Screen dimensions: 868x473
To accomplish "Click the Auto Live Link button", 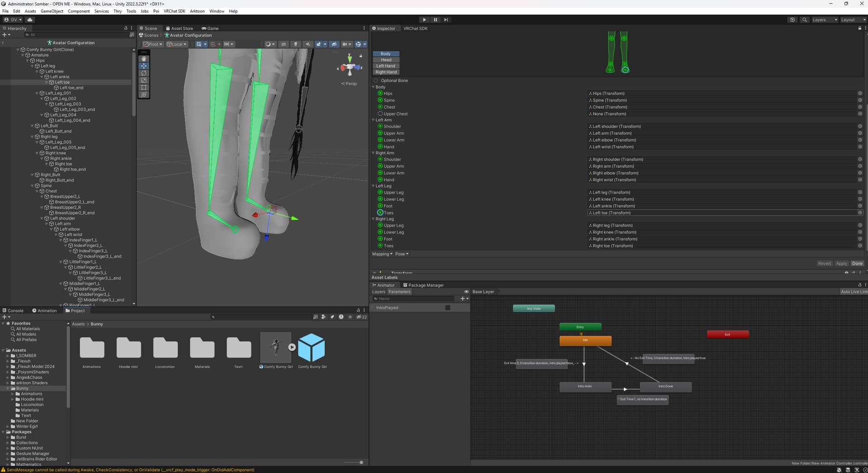I will point(854,292).
